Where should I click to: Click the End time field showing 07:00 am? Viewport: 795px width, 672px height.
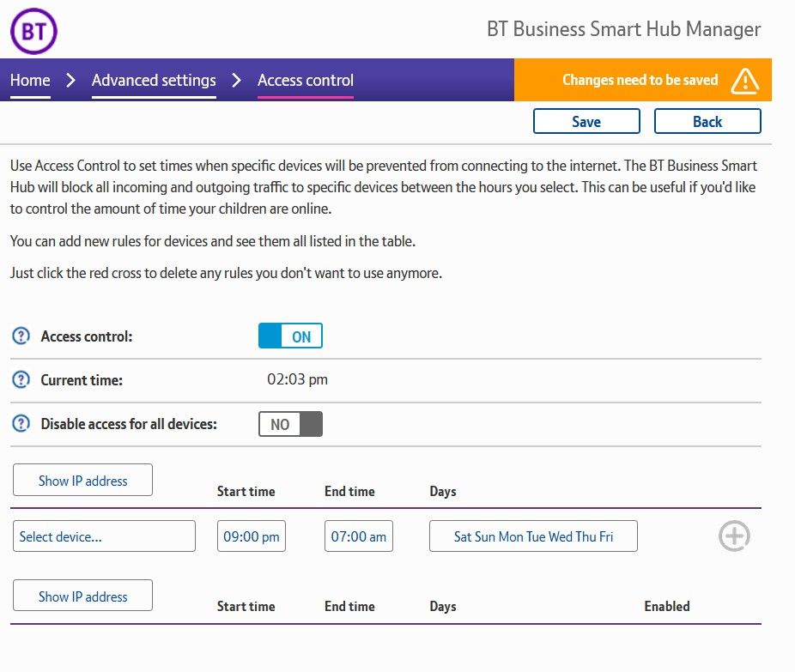coord(358,536)
